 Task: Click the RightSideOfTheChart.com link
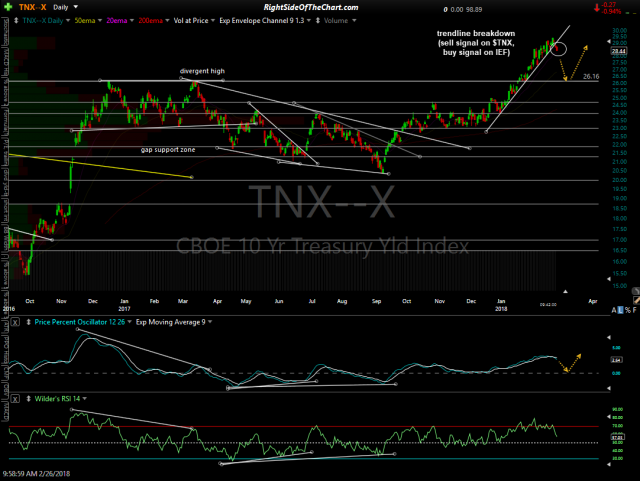[x=311, y=7]
